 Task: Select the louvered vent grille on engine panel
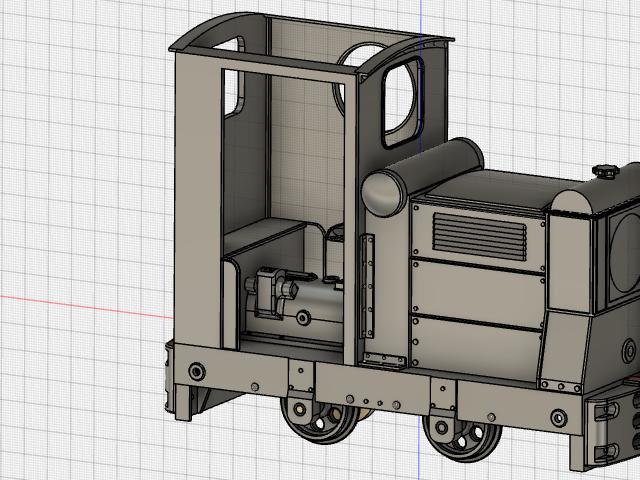[480, 236]
